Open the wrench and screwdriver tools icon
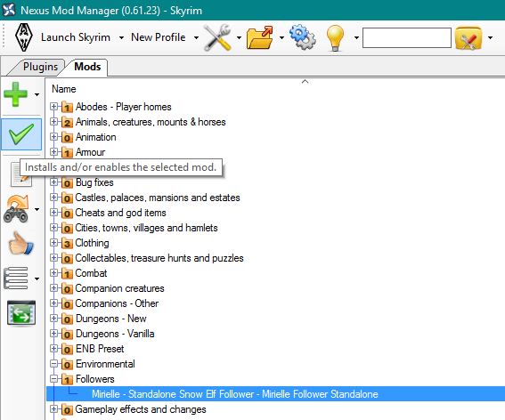The height and width of the screenshot is (420, 505). click(217, 37)
